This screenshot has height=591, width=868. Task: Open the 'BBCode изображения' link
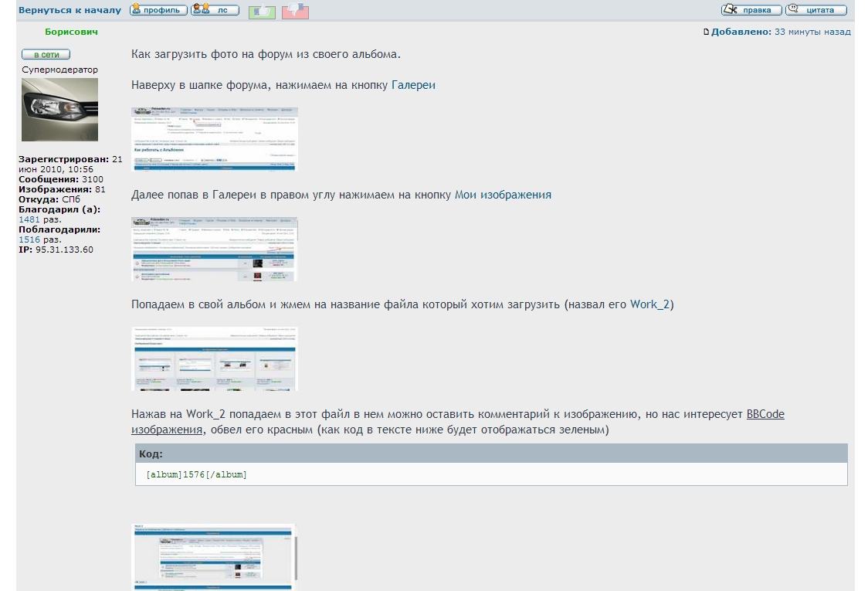tap(765, 415)
